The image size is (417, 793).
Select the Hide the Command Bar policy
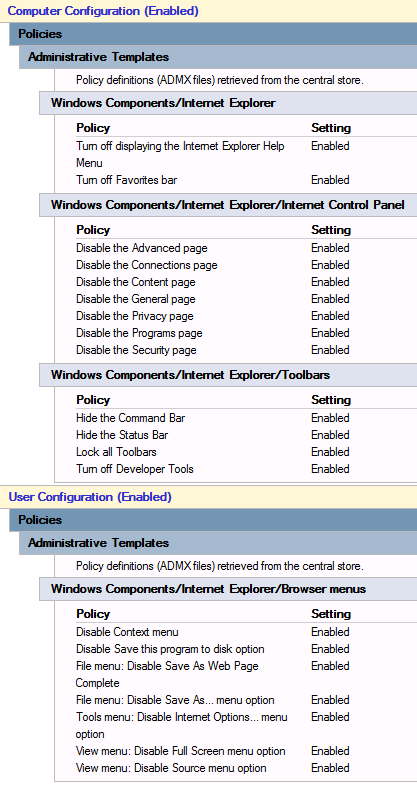coord(130,418)
